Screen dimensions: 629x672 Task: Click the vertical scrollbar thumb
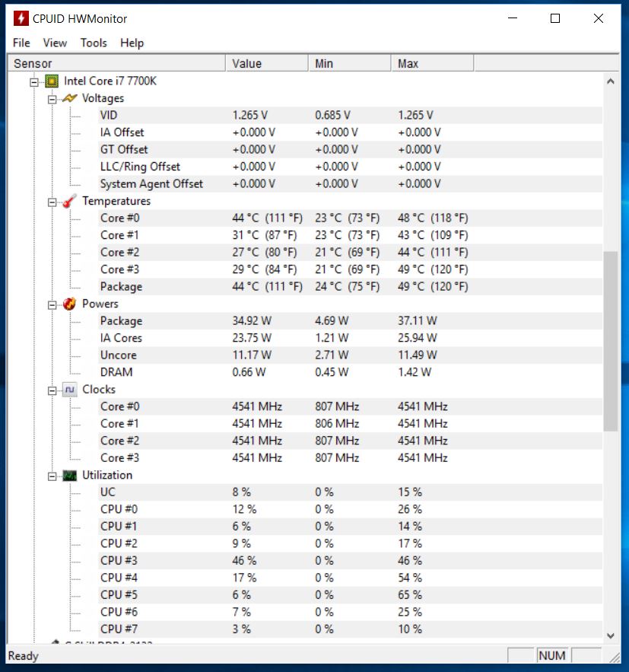pos(611,341)
